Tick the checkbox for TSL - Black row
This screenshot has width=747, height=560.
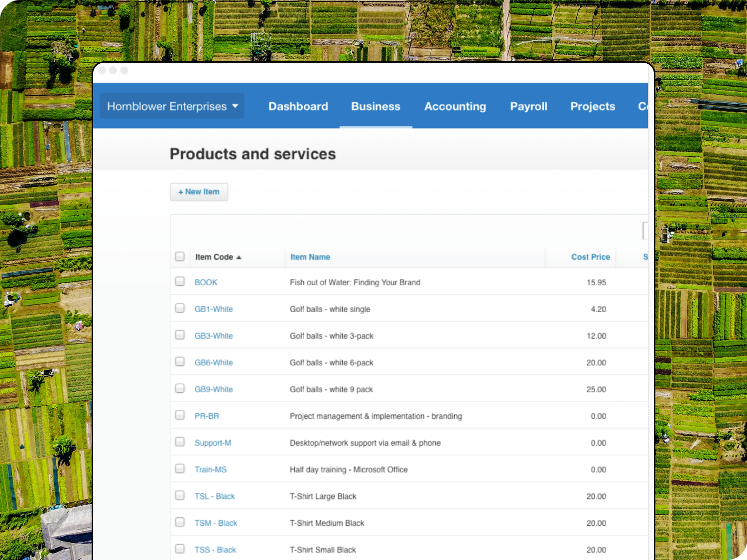(x=180, y=495)
